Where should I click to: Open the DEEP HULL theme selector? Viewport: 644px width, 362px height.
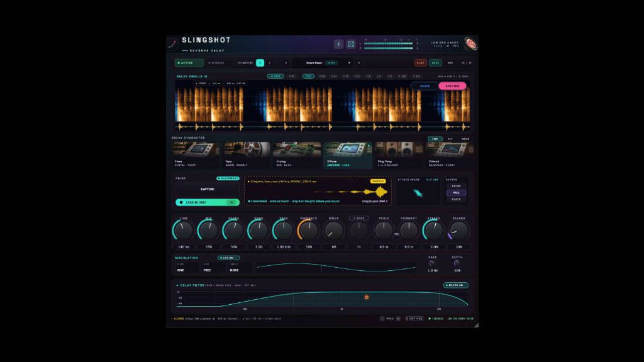[x=414, y=319]
